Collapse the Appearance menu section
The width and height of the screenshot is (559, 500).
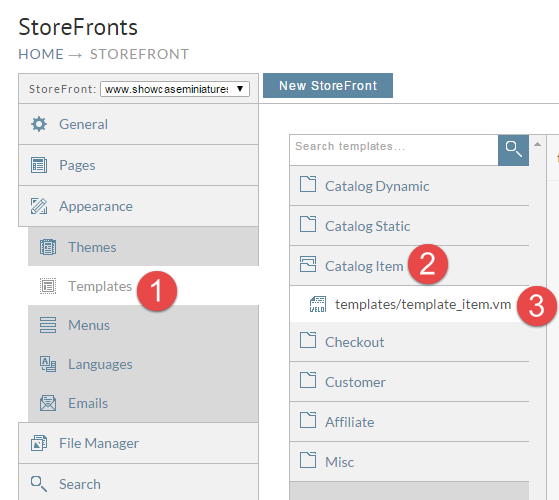(x=138, y=206)
